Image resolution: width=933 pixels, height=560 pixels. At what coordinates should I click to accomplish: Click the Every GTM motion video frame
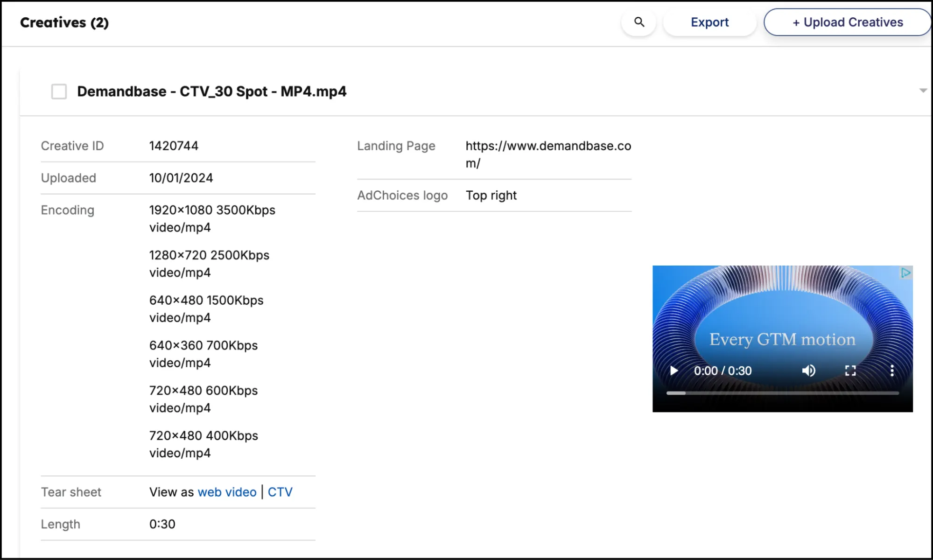(782, 317)
